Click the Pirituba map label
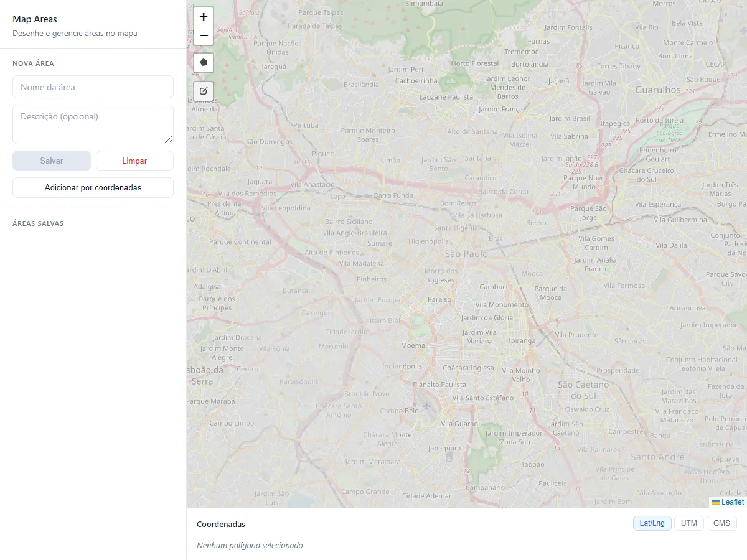 306,124
